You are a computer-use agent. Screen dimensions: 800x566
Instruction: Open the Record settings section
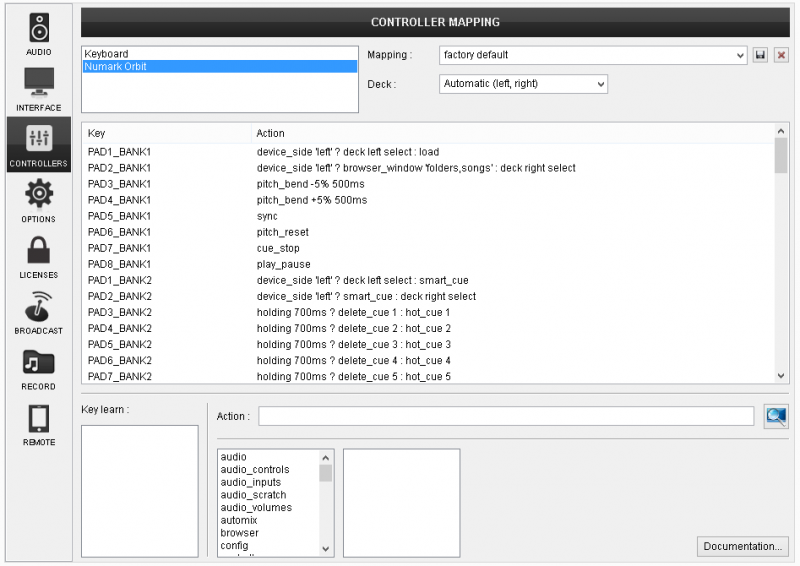point(39,368)
